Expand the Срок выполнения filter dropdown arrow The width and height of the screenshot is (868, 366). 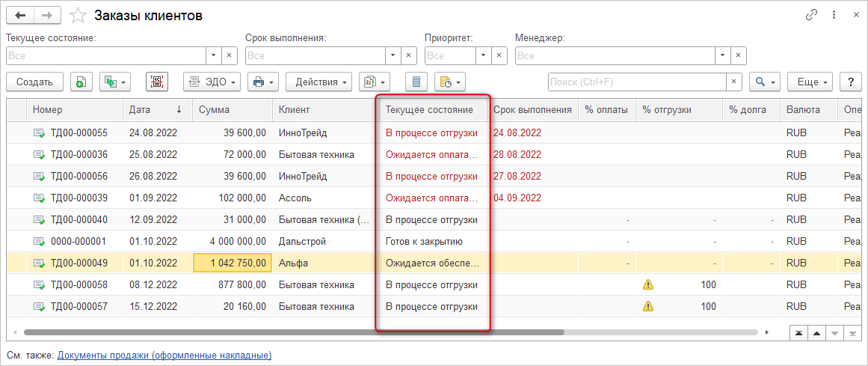click(x=393, y=56)
